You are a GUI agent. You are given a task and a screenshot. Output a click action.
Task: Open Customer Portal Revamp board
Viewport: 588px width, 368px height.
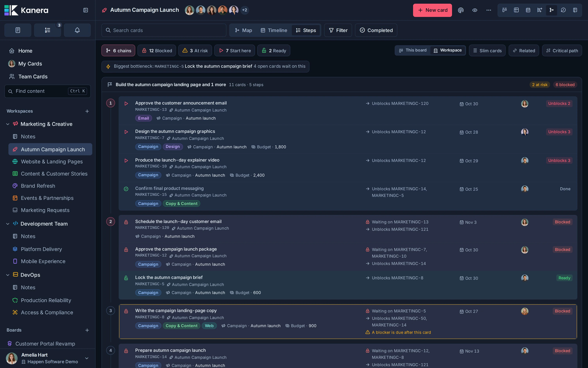coord(48,344)
